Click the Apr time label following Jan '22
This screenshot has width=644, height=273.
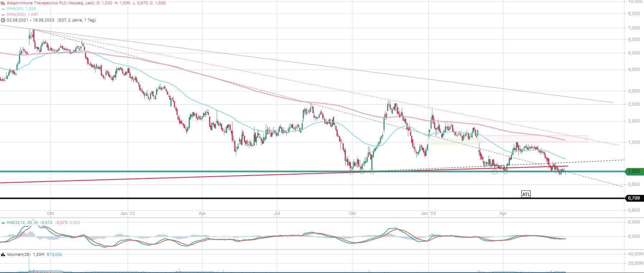click(x=202, y=214)
